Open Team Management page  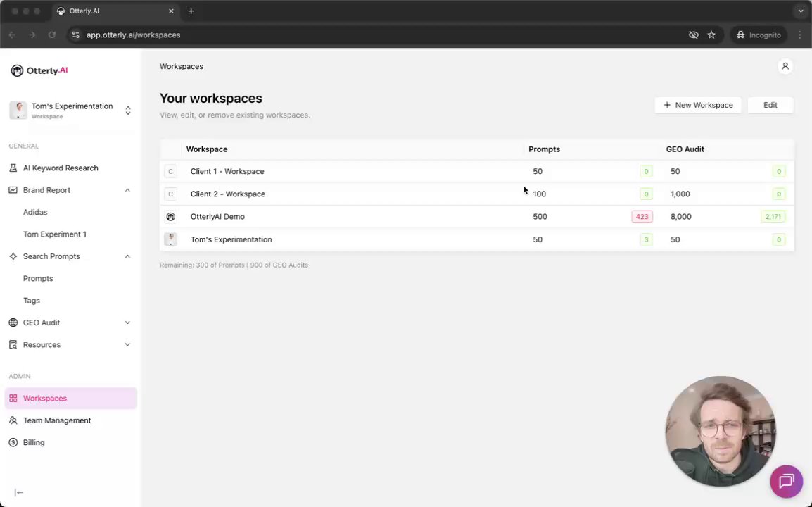click(x=56, y=420)
